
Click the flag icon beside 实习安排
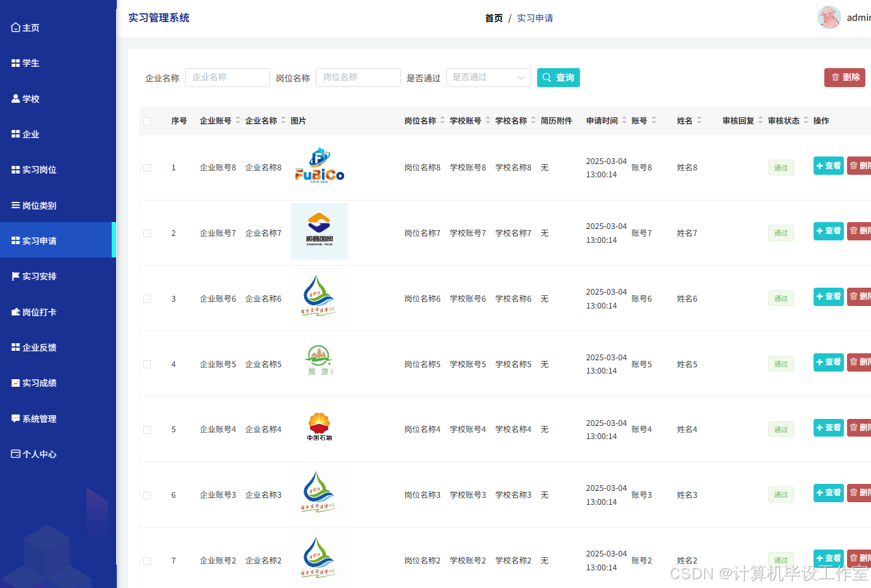click(16, 276)
